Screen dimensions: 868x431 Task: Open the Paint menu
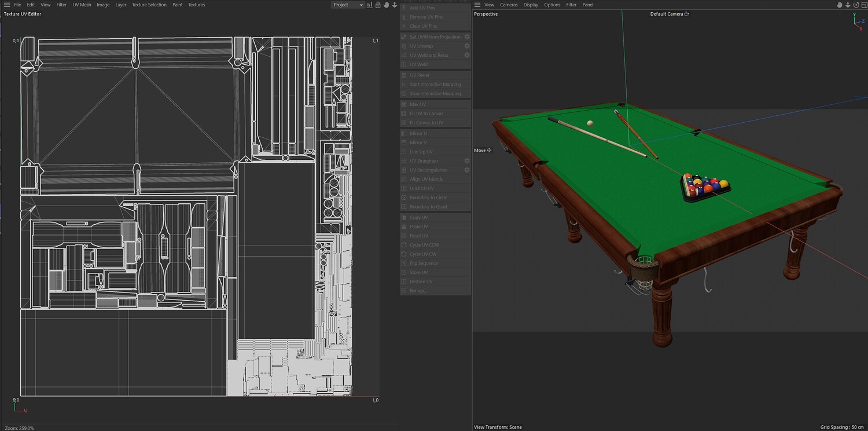[x=178, y=5]
